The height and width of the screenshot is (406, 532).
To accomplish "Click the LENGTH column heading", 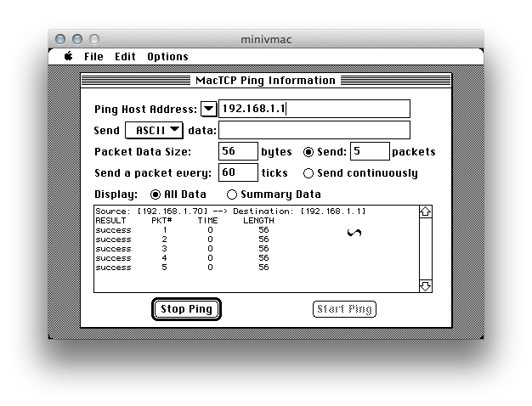I will [258, 221].
